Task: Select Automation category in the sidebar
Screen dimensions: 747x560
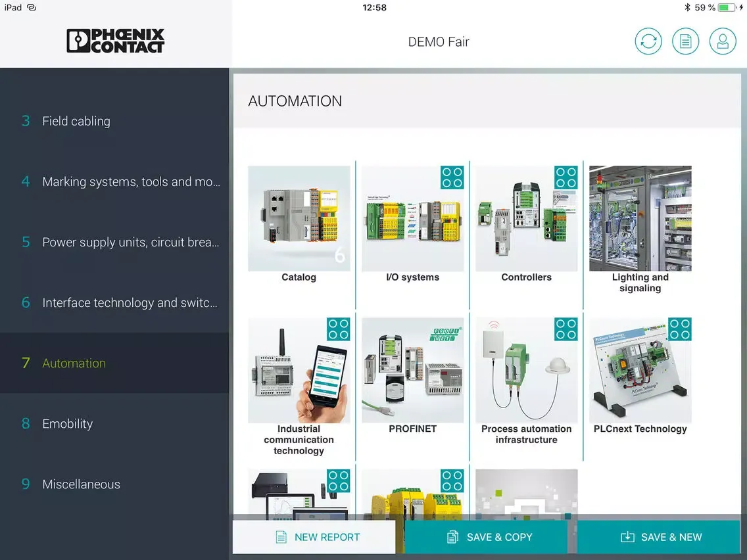Action: point(114,363)
